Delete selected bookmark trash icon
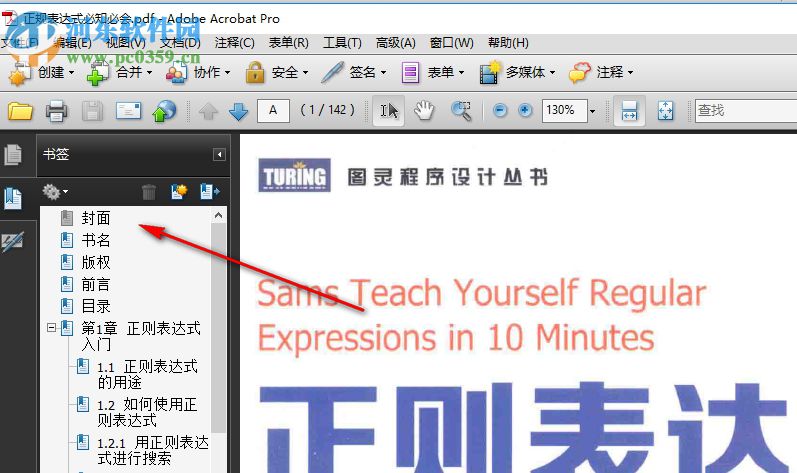The image size is (797, 473). point(149,192)
